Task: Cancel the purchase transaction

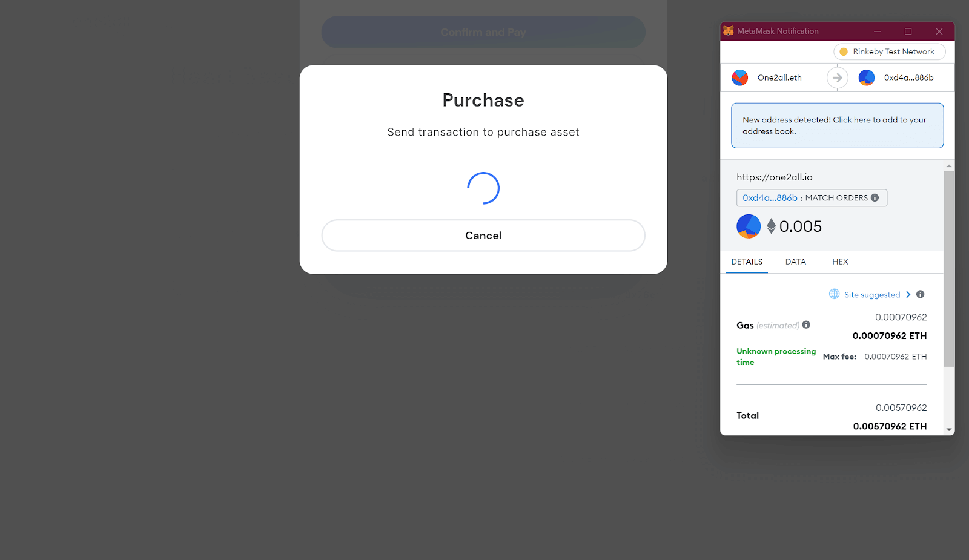Action: [x=483, y=236]
